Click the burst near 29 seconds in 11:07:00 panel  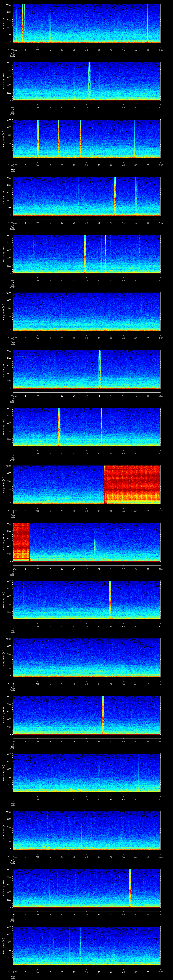tap(84, 253)
